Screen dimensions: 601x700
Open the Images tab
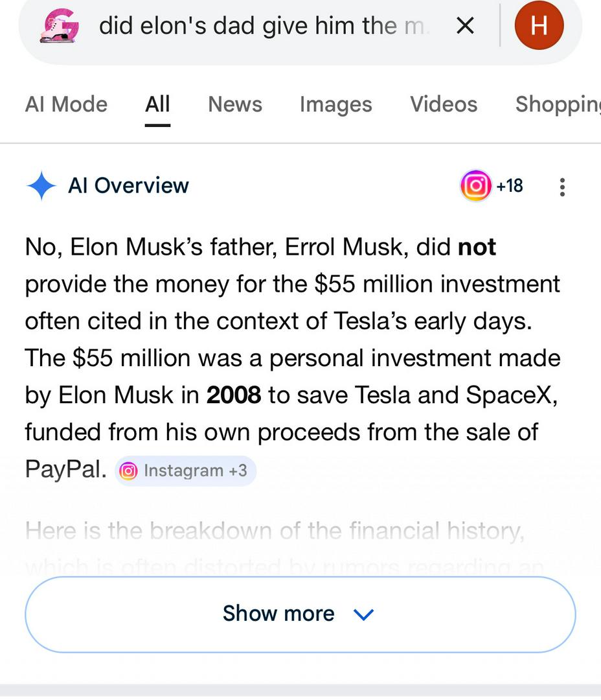click(335, 104)
